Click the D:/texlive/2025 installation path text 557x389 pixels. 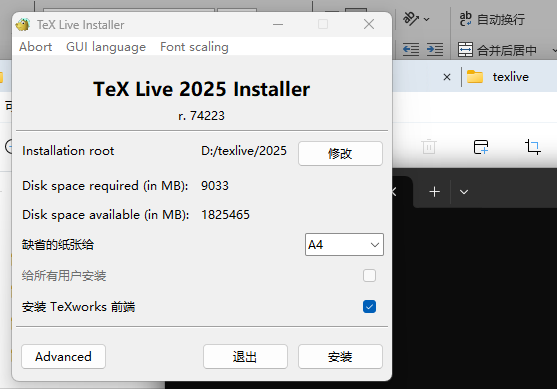244,151
